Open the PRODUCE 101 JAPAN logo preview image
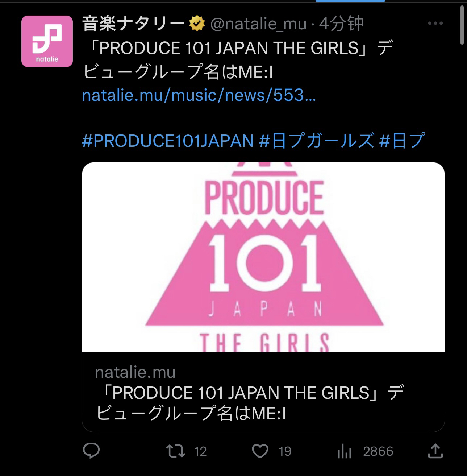The image size is (467, 476). (263, 257)
